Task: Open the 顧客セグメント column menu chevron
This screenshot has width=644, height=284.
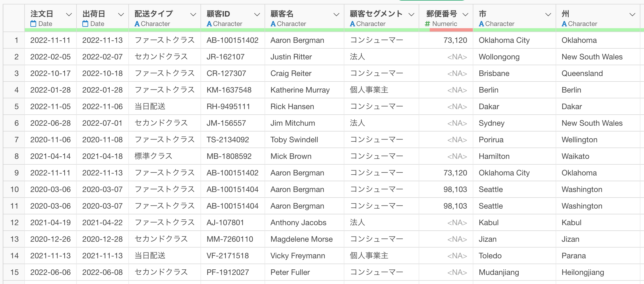Action: pyautogui.click(x=411, y=14)
